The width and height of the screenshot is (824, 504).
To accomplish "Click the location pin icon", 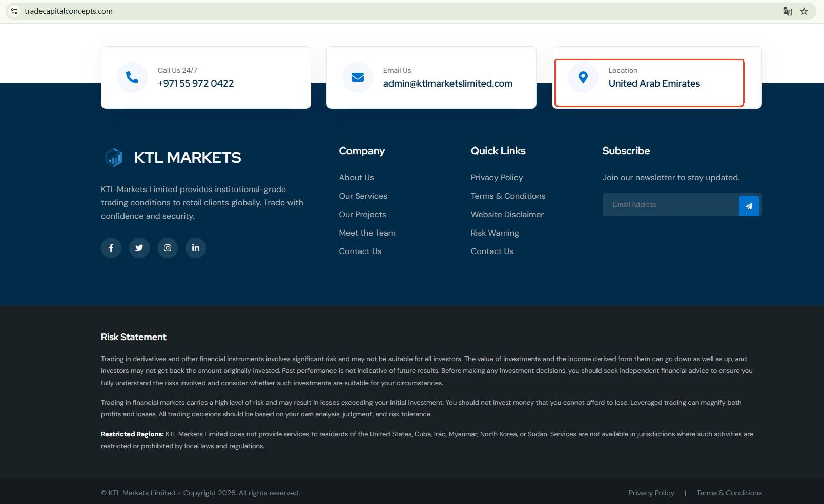I will coord(583,77).
